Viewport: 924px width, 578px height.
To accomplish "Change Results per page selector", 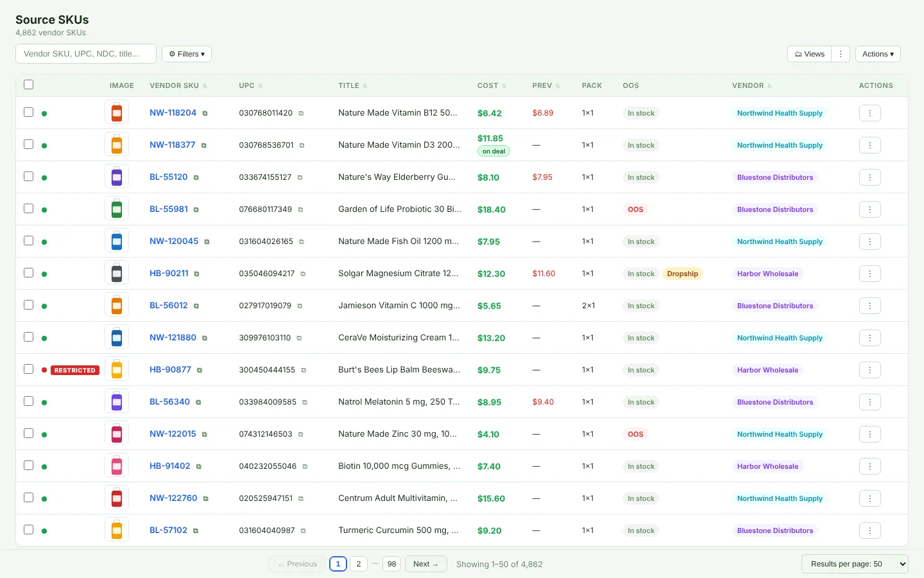I will click(x=855, y=564).
